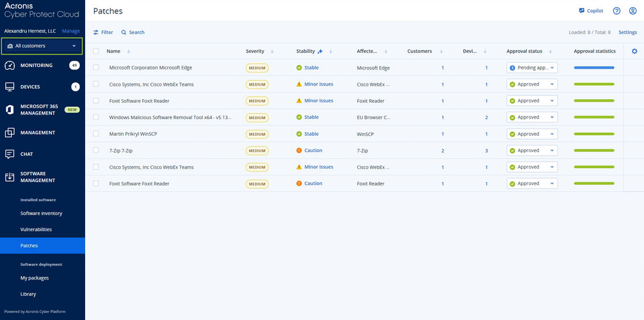Click the Devices monitor icon

[10, 87]
